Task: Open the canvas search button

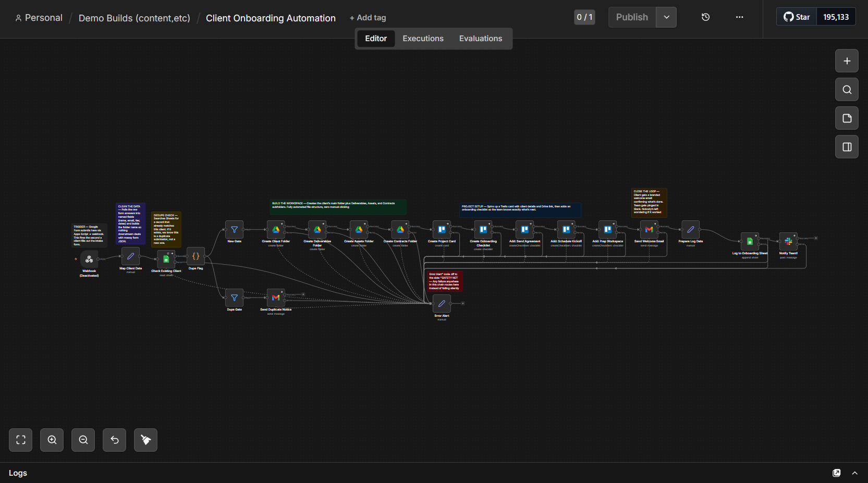Action: pyautogui.click(x=847, y=90)
